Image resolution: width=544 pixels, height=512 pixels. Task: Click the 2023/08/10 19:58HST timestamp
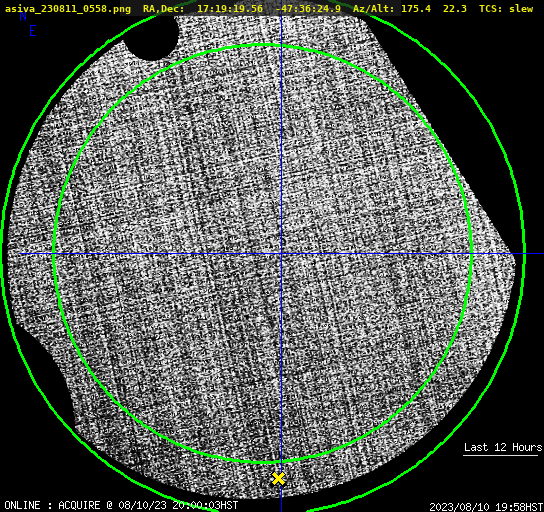pos(486,506)
